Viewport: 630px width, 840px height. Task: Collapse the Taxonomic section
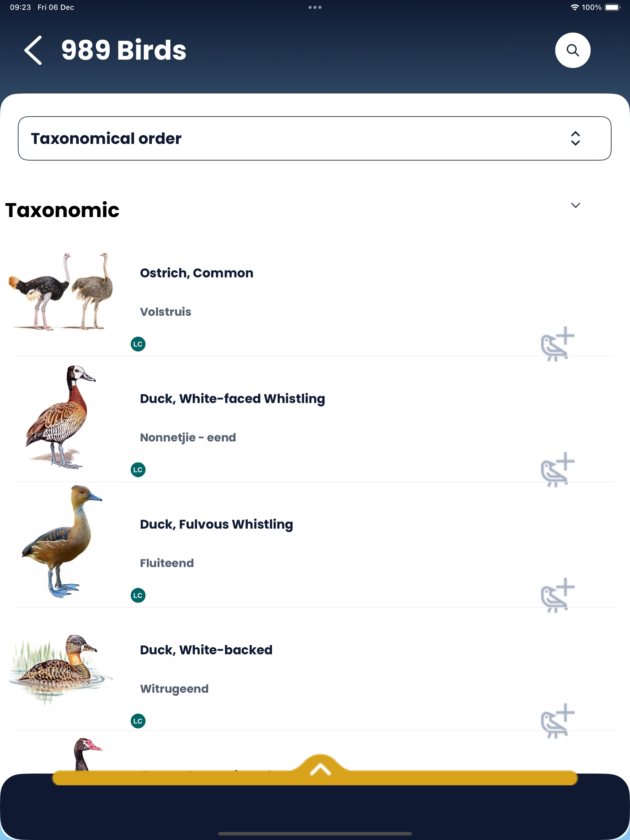576,205
